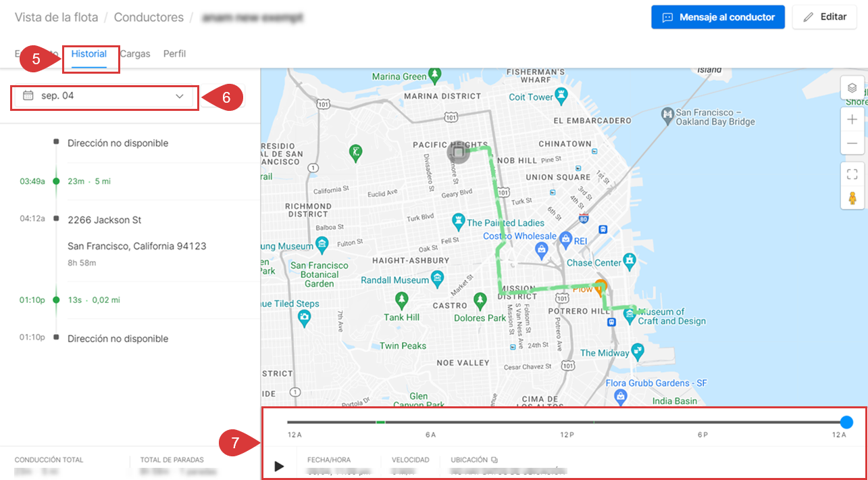This screenshot has width=868, height=480.
Task: Zoom in on the map
Action: pyautogui.click(x=852, y=120)
